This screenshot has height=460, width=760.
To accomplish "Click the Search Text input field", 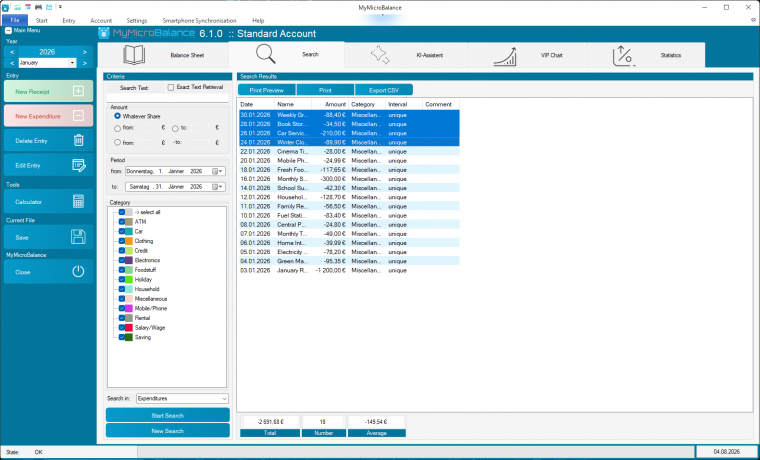I will tap(167, 97).
